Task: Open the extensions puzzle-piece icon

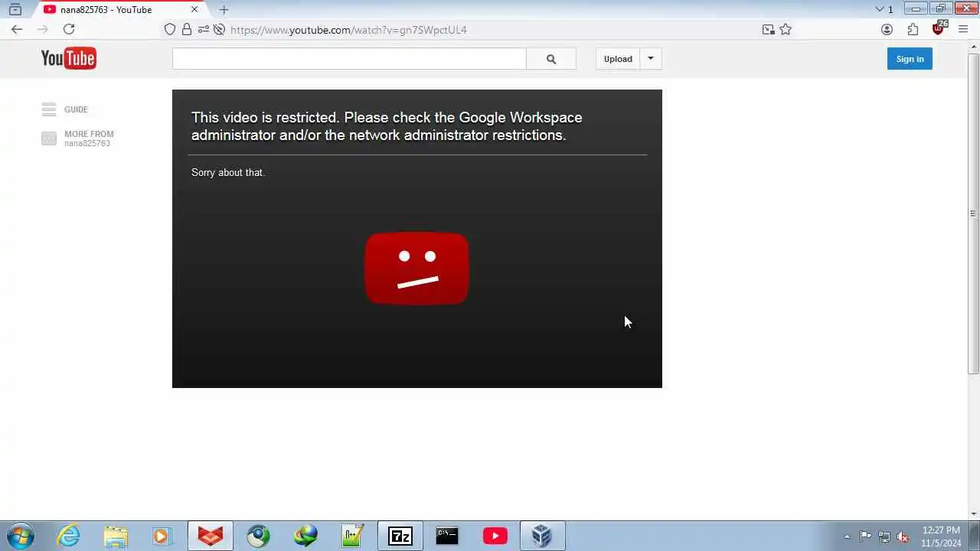Action: pyautogui.click(x=913, y=30)
